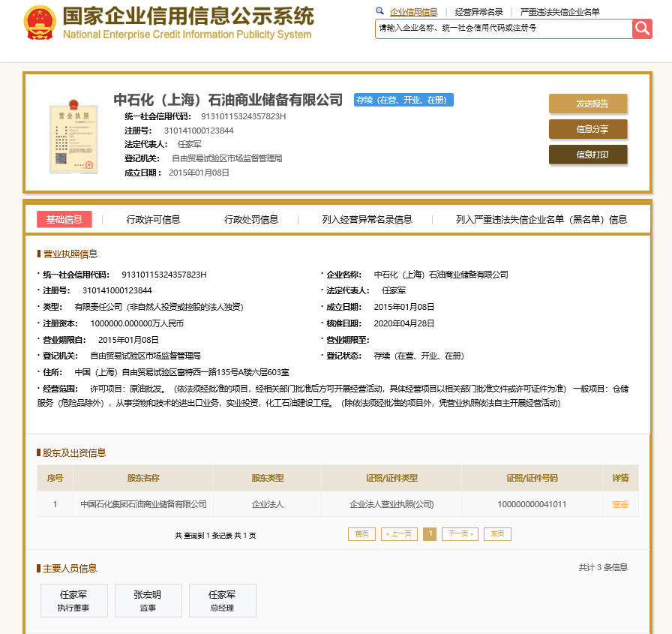
Task: Click the 股东及出资信息 section heading
Action: click(x=74, y=453)
